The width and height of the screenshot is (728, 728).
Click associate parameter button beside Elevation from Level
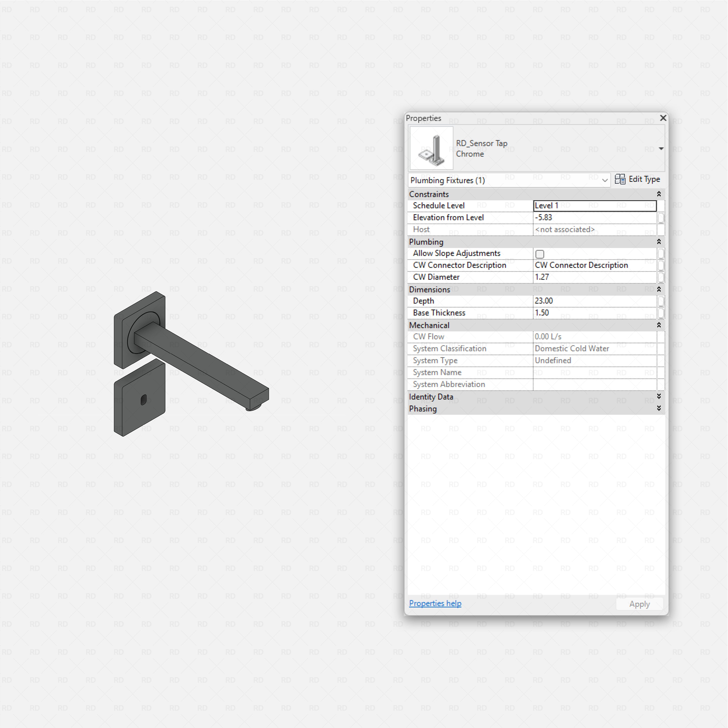661,218
